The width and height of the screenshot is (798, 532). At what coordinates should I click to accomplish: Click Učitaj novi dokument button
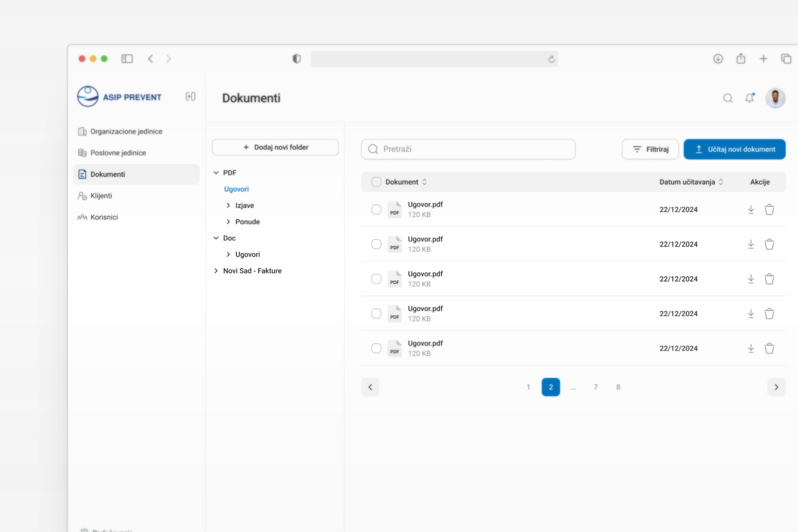[734, 149]
